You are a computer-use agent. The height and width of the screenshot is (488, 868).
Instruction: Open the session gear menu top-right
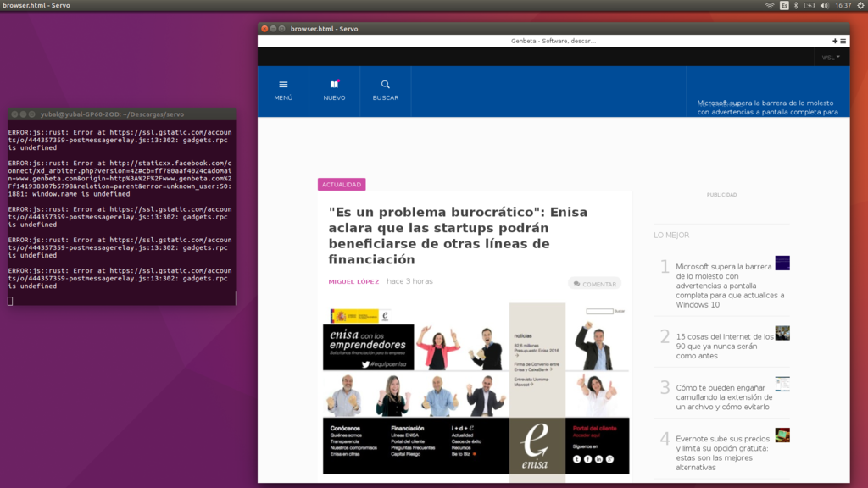tap(860, 6)
